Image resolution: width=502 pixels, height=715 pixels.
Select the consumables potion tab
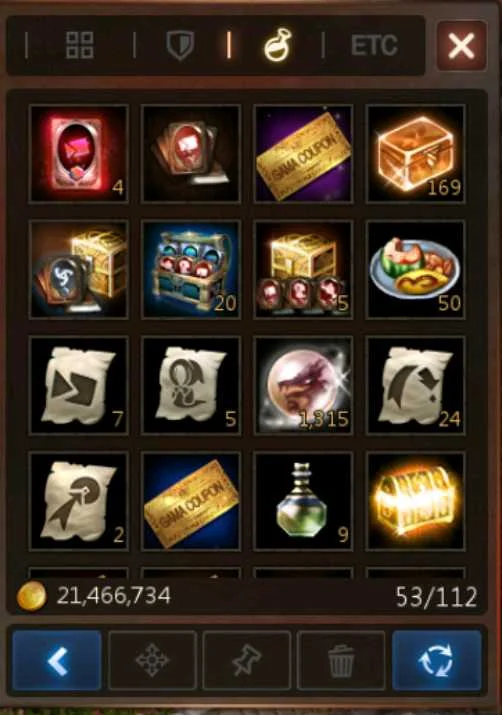tap(278, 45)
